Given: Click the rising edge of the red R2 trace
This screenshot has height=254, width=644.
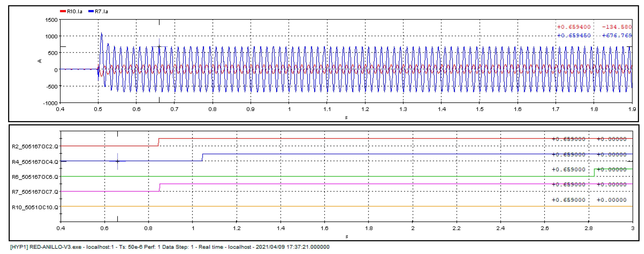Looking at the screenshot, I should pos(158,142).
